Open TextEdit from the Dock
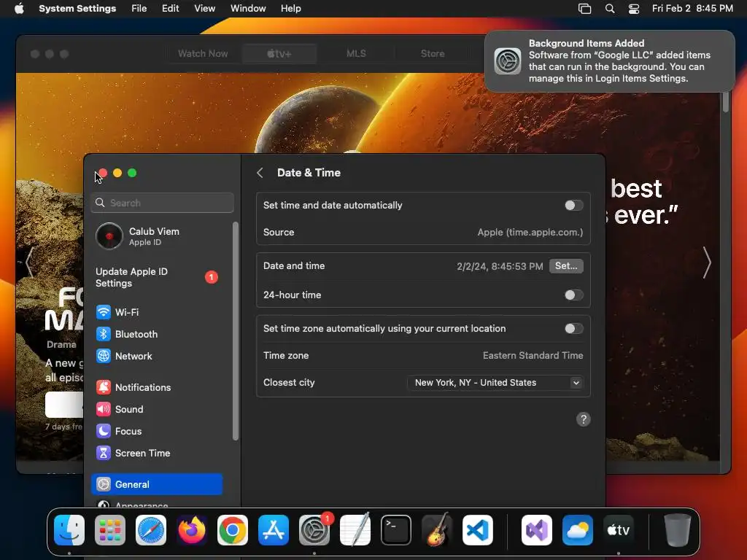The height and width of the screenshot is (560, 747). pyautogui.click(x=355, y=530)
